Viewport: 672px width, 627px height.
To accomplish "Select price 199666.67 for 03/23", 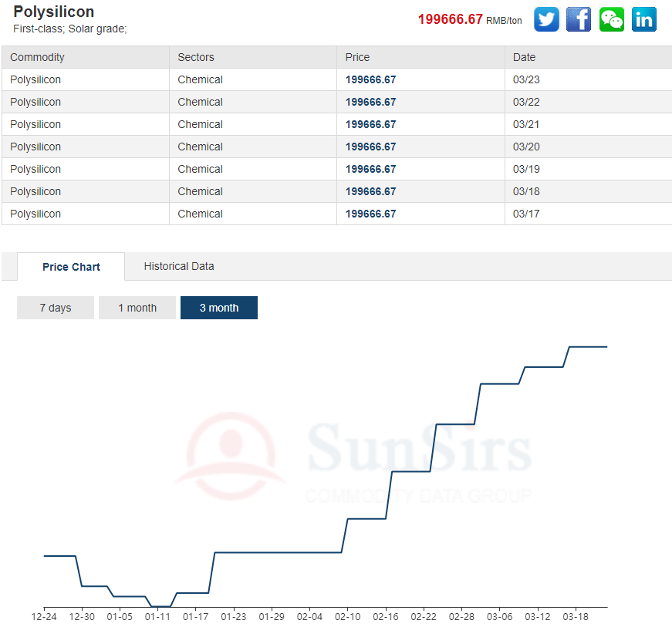I will [370, 79].
